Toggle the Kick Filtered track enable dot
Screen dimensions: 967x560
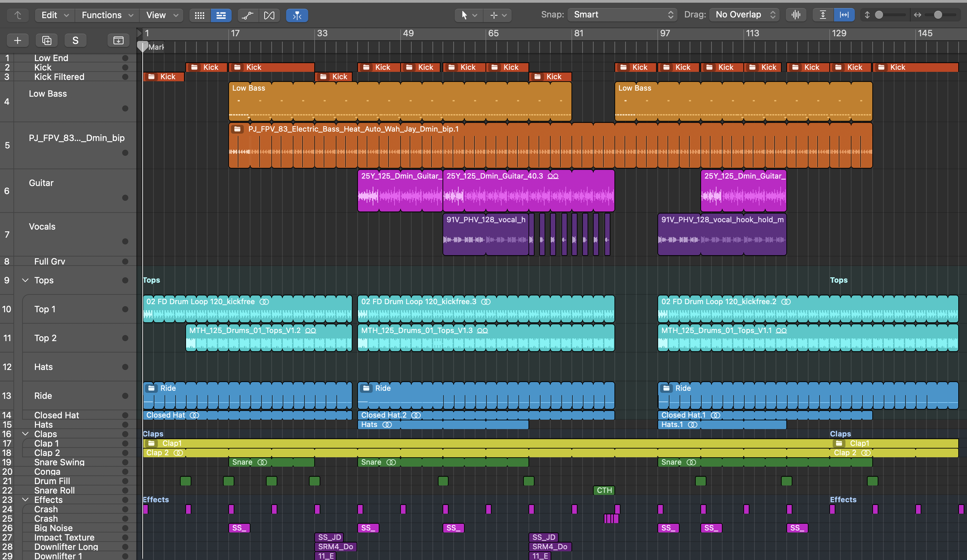tap(125, 77)
